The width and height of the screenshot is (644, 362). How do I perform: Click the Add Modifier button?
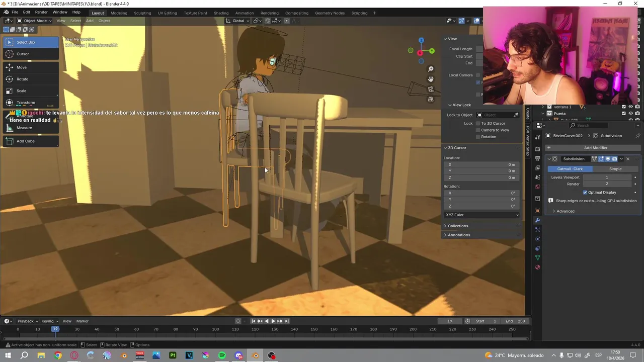[592, 148]
